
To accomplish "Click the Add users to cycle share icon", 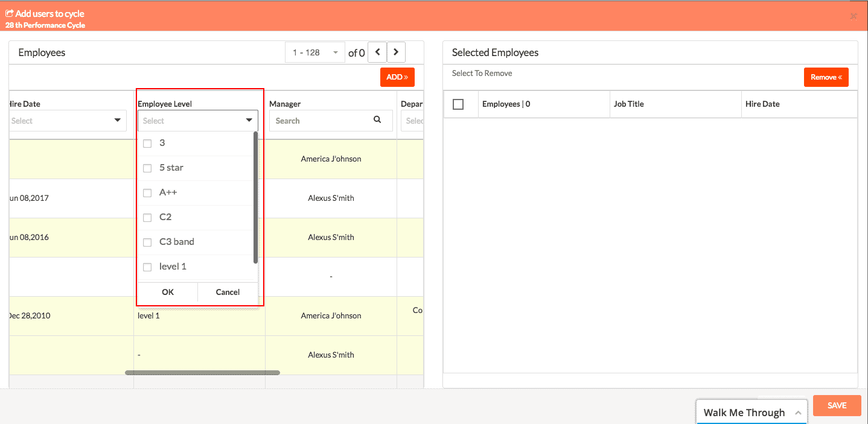I will click(9, 13).
